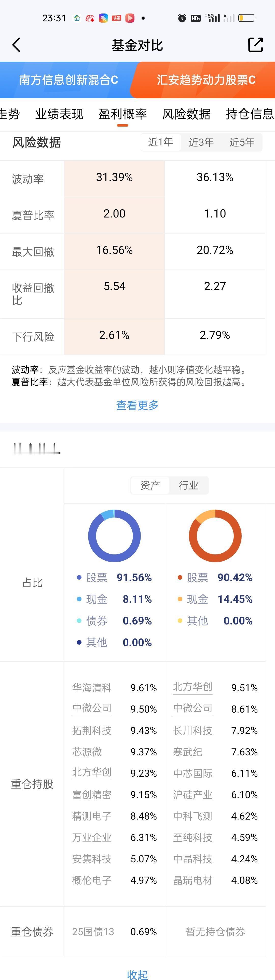Viewport: 275px width, 980px height.
Task: Tap the alarm clock status icon
Action: [182, 18]
